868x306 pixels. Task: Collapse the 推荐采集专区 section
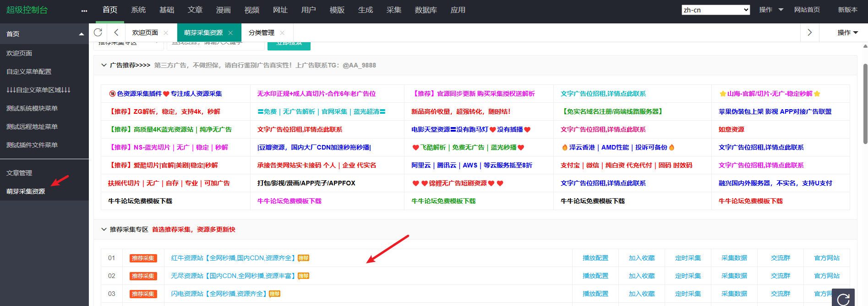tap(104, 229)
